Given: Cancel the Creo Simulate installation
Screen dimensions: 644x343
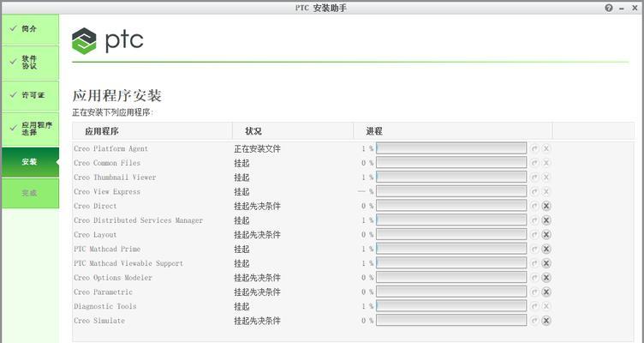Looking at the screenshot, I should pyautogui.click(x=546, y=321).
